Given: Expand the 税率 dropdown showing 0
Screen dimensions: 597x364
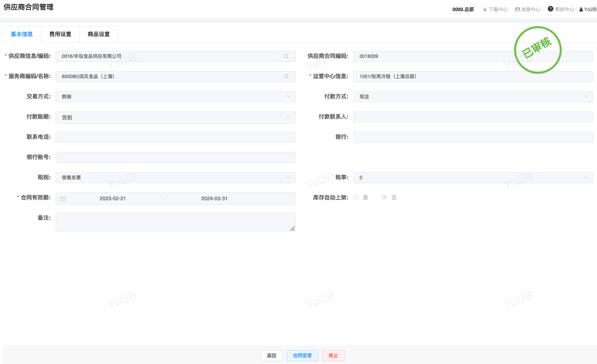Looking at the screenshot, I should tap(473, 178).
